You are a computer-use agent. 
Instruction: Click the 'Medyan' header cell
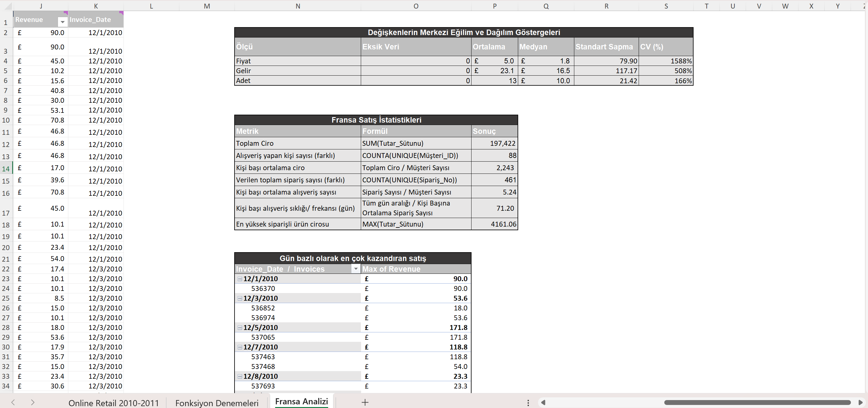point(546,46)
